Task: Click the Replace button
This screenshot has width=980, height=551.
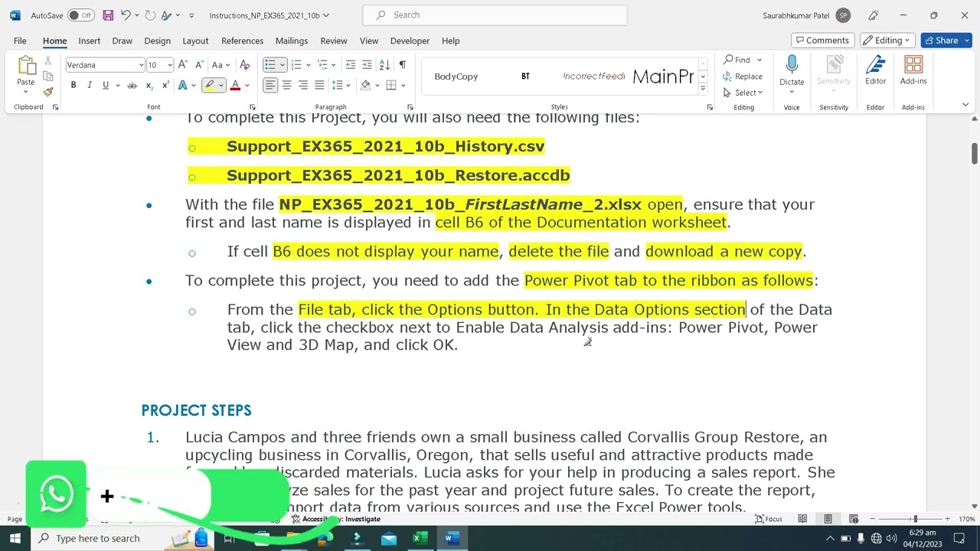Action: (x=743, y=77)
